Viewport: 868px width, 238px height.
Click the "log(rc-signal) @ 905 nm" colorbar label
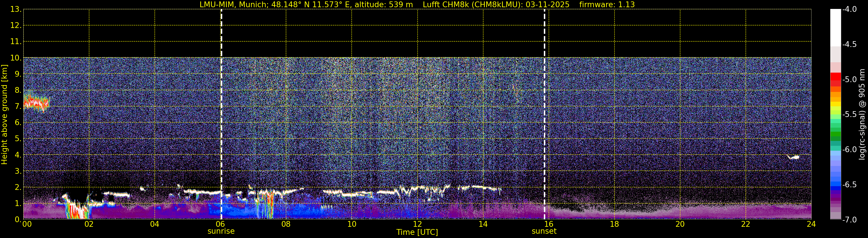(x=862, y=114)
